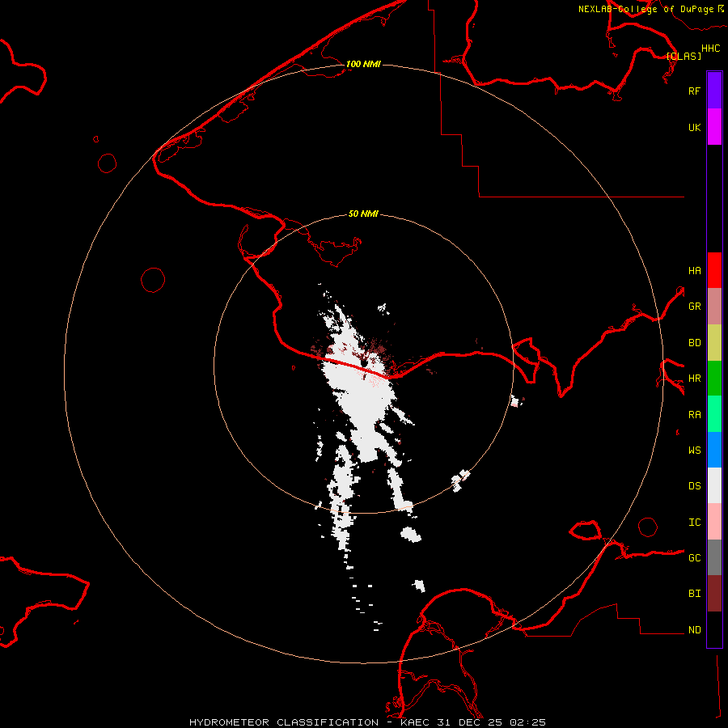Click the WS blue wet snow swatch
Viewport: 728px width, 728px height.
coord(714,450)
